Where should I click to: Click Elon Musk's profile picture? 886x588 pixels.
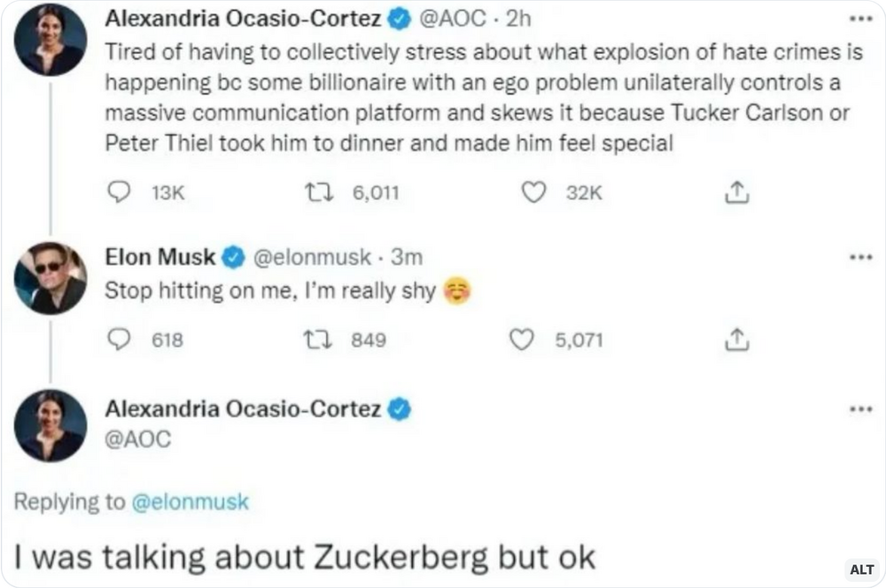51,277
